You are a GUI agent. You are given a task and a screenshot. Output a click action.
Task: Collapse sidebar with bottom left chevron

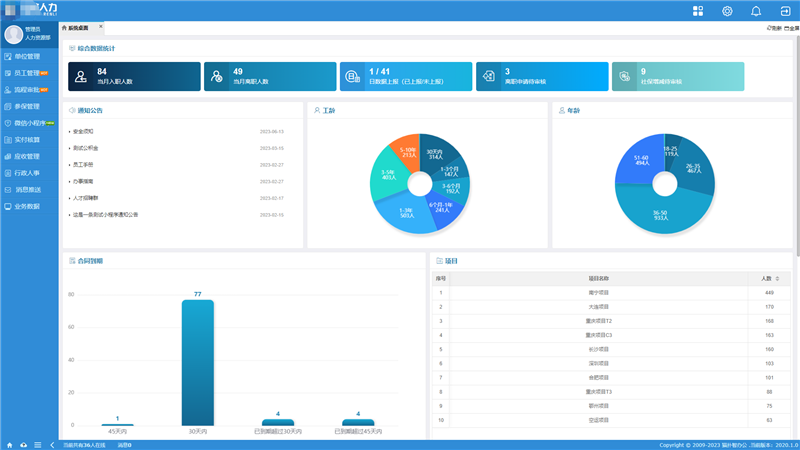point(52,444)
